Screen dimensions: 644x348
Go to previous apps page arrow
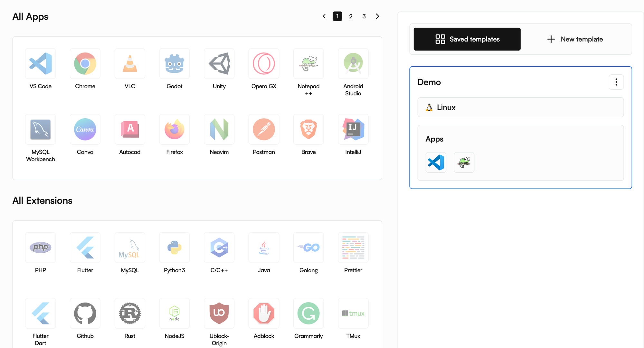coord(324,16)
